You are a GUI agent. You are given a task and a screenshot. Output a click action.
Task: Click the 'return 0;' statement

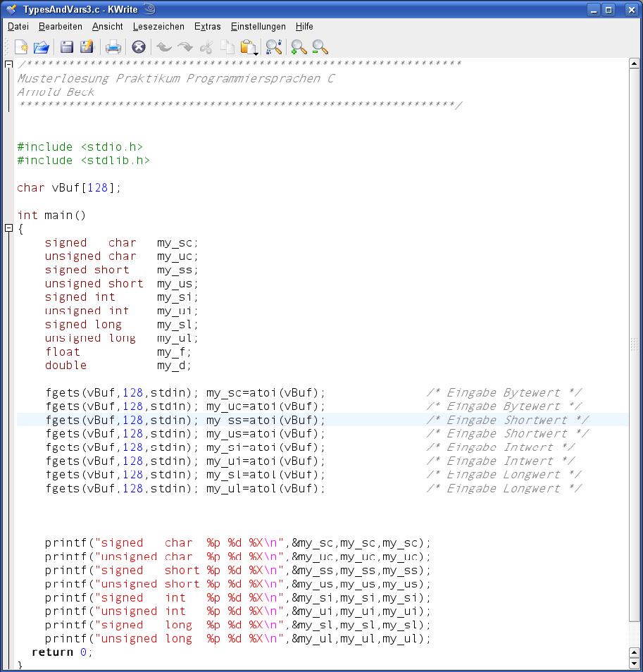pyautogui.click(x=62, y=653)
